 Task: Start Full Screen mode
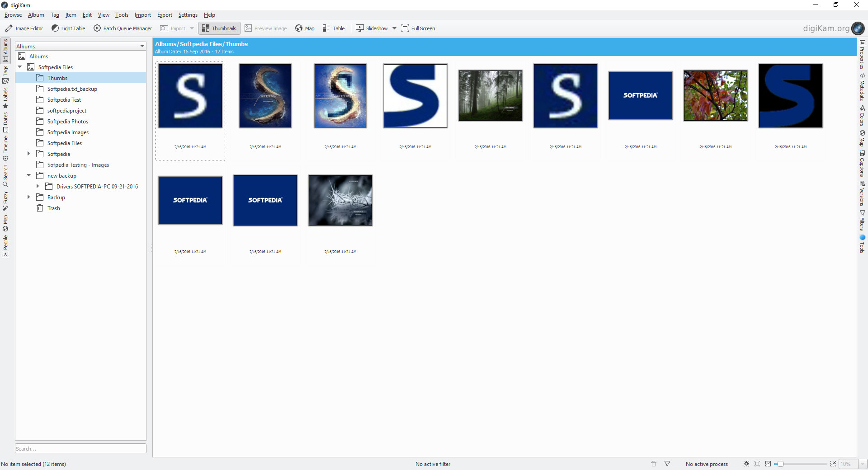tap(418, 28)
